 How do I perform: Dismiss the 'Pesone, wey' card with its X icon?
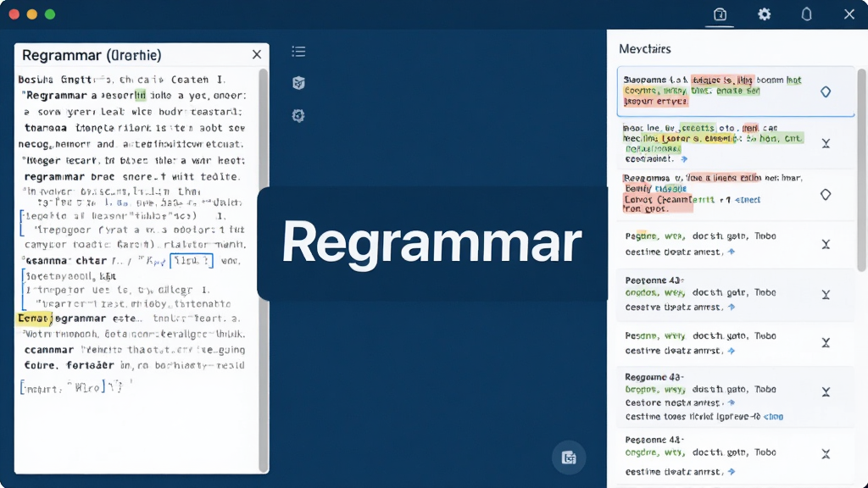pyautogui.click(x=826, y=342)
